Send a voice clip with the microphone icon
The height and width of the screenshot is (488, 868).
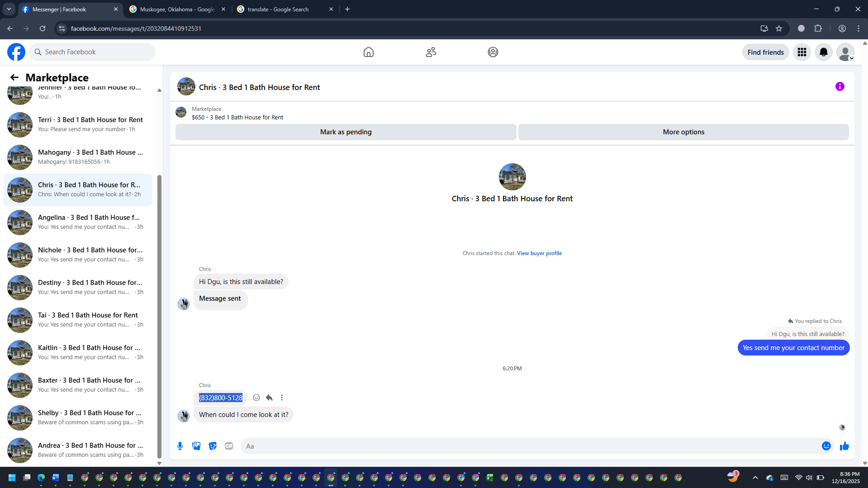[x=180, y=446]
